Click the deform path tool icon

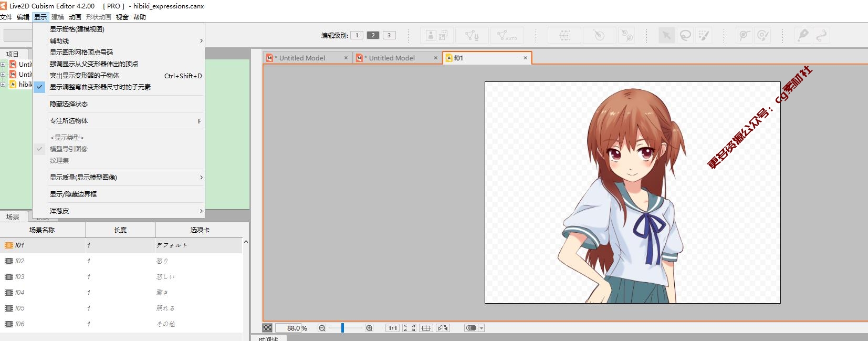744,35
